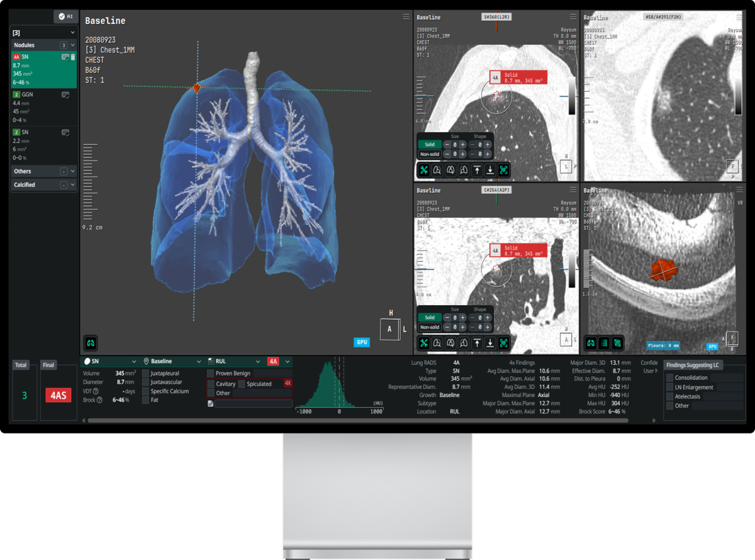The image size is (755, 560).
Task: Increase solid nodule Size with plus stepper
Action: [462, 144]
